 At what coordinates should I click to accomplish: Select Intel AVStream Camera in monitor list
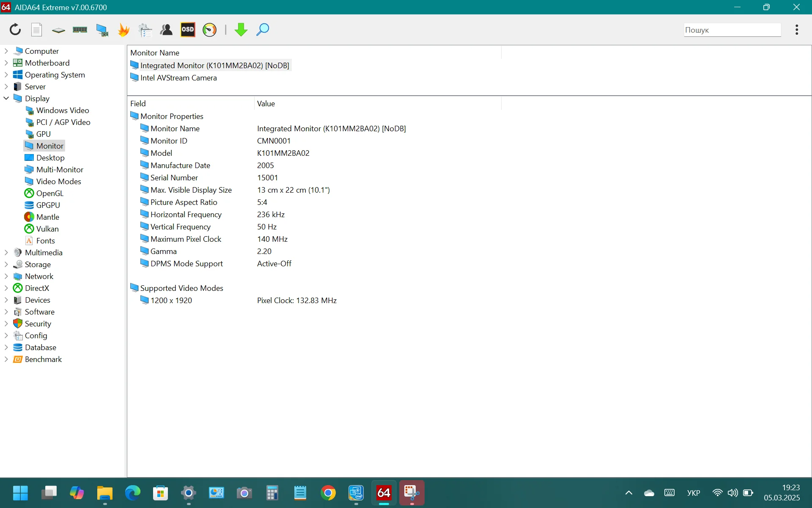(x=178, y=78)
